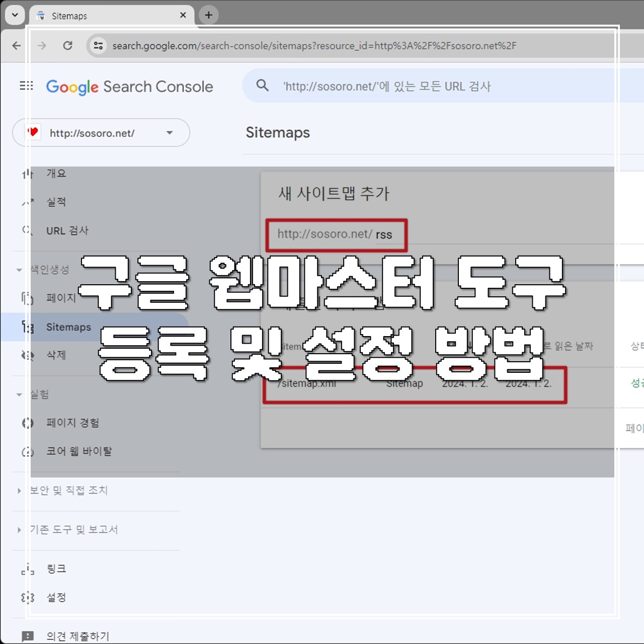Click the 개요 overview icon

click(27, 174)
